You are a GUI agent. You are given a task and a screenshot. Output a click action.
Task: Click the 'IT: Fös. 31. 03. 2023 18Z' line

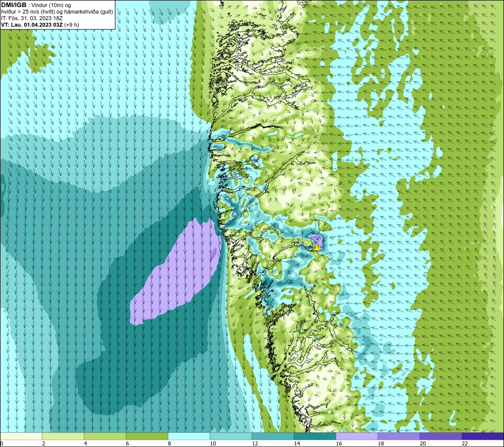coord(31,18)
